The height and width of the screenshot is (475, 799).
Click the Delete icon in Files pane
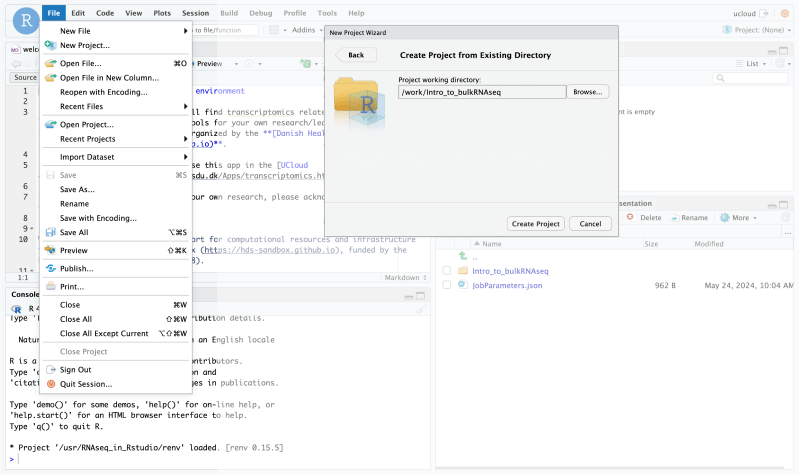(x=630, y=217)
